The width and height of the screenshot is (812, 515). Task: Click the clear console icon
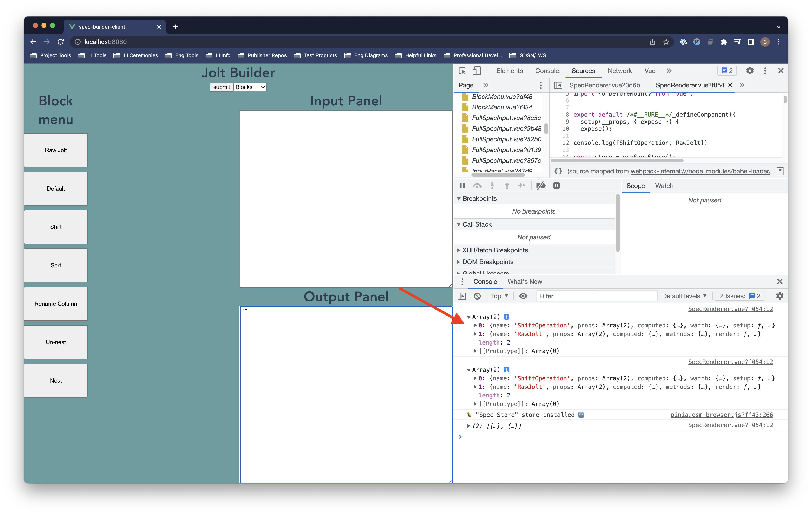477,296
